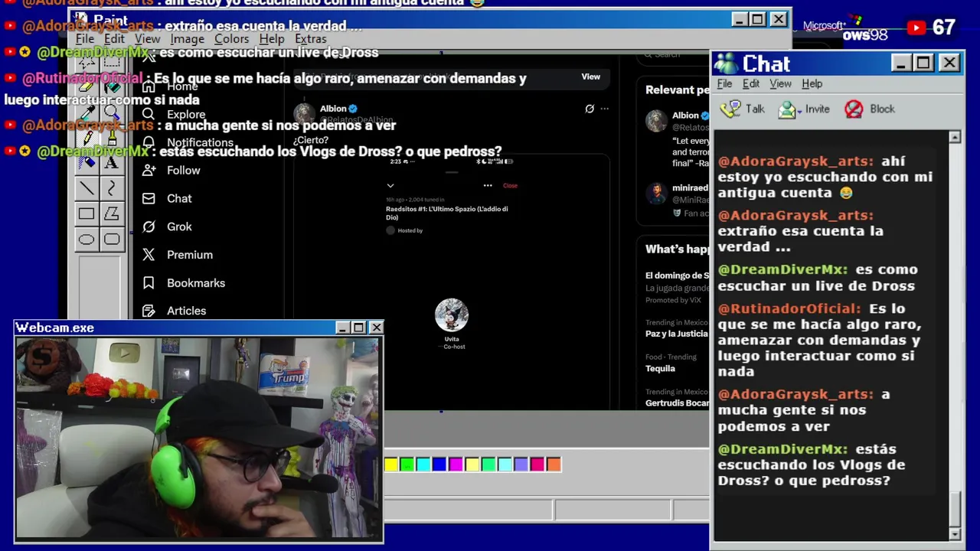Image resolution: width=980 pixels, height=551 pixels.
Task: Click the Webcam.exe window title text
Action: click(x=55, y=328)
